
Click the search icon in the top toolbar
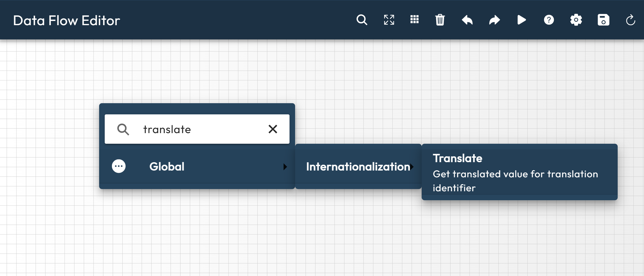click(362, 20)
